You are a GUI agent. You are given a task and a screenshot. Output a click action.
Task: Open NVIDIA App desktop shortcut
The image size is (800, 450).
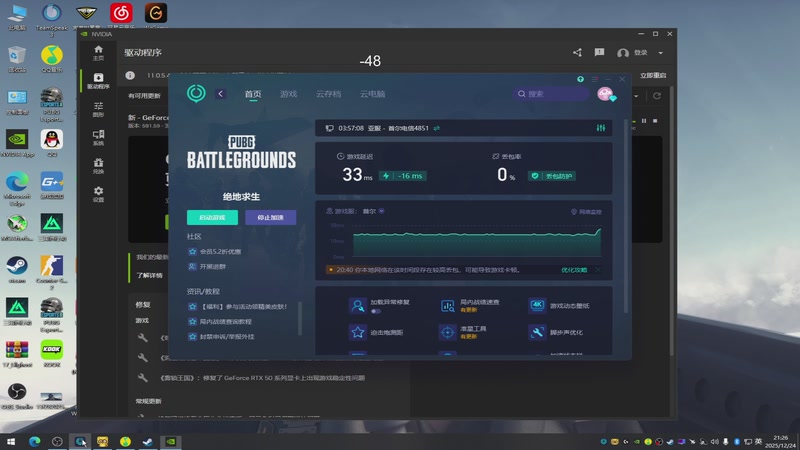point(17,143)
